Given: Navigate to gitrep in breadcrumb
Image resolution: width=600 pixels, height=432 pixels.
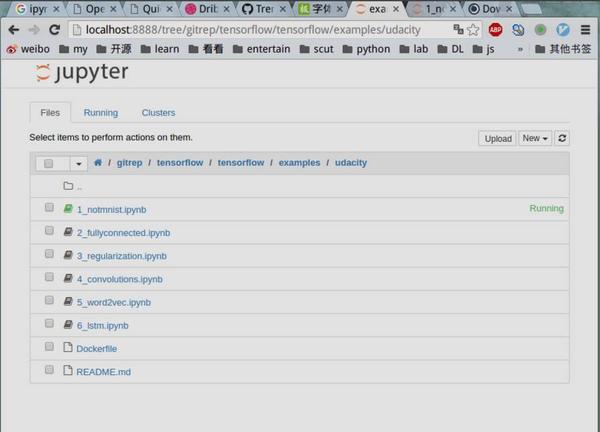Looking at the screenshot, I should (129, 163).
